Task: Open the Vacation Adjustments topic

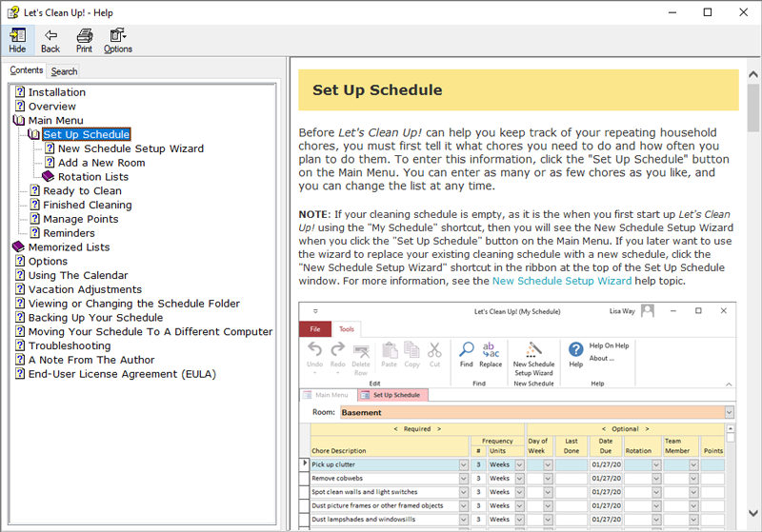Action: (x=85, y=289)
